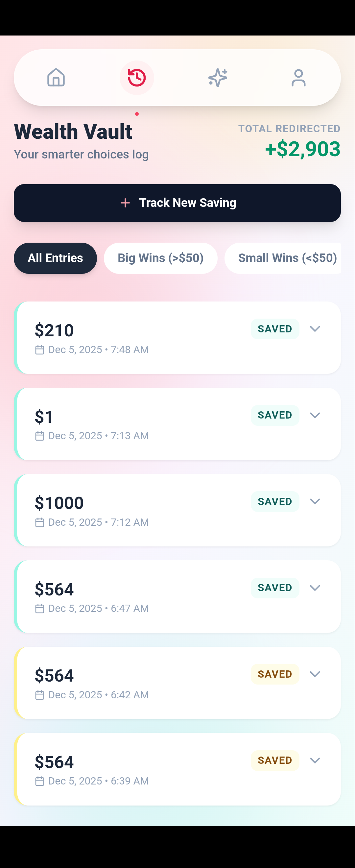Expand details for the $210 saving entry
This screenshot has height=868, width=355.
coord(316,329)
